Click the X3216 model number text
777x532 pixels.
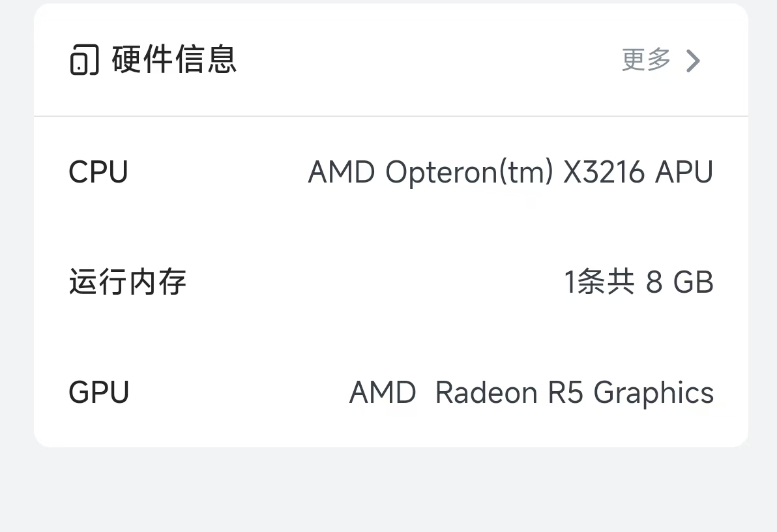point(604,172)
